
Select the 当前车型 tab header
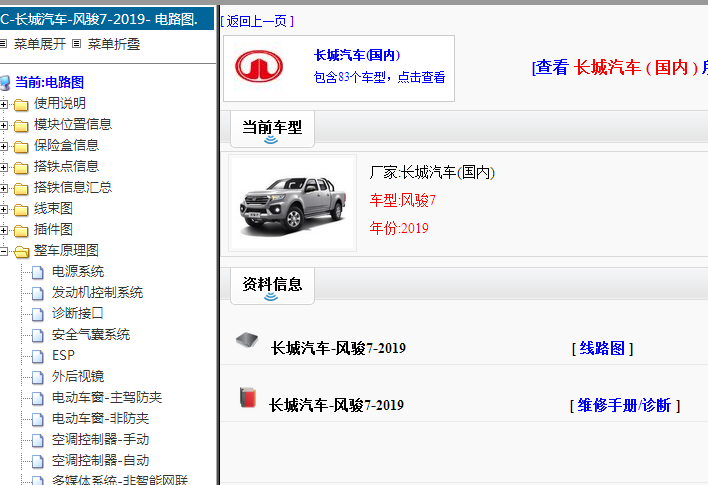(x=272, y=129)
